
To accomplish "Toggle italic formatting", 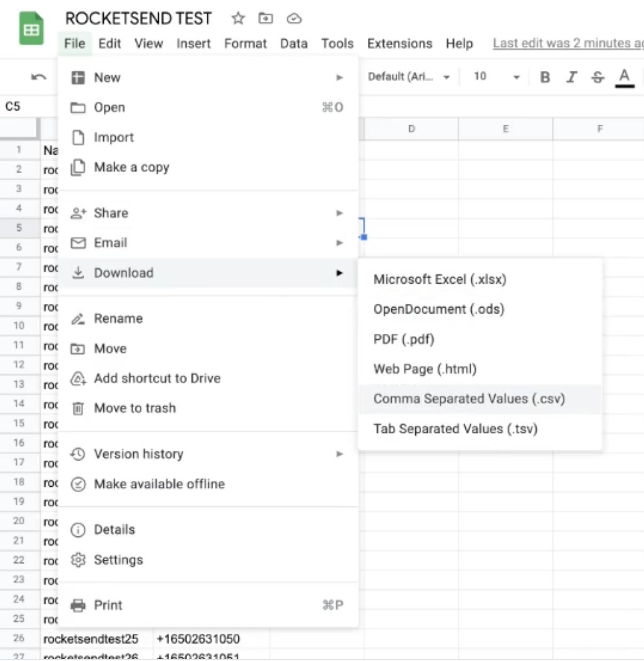I will (571, 77).
